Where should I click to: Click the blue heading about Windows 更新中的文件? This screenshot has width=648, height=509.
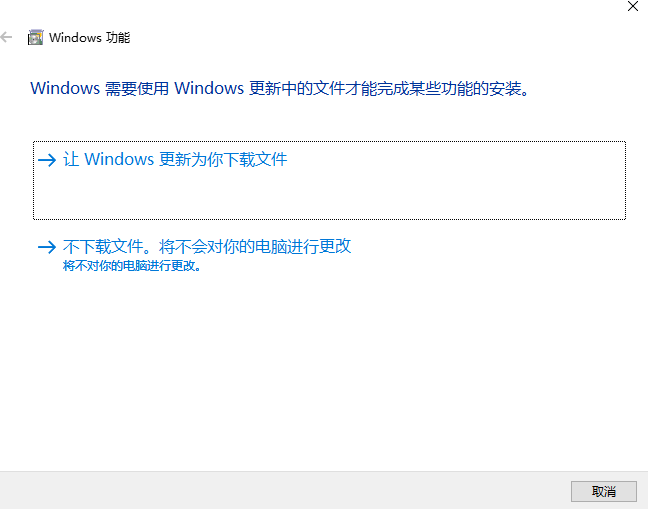(280, 88)
